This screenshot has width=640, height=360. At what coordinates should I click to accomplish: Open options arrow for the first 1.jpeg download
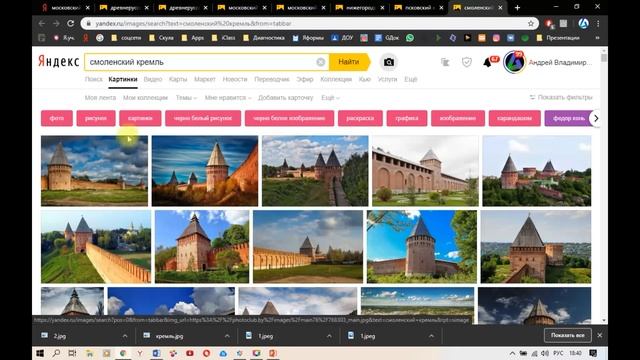(329, 336)
